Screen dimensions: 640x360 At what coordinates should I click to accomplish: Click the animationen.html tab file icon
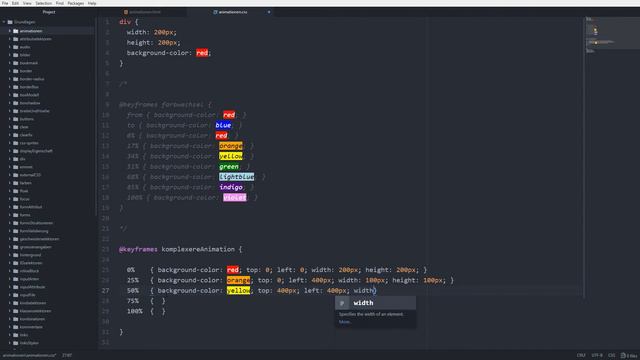[126, 12]
